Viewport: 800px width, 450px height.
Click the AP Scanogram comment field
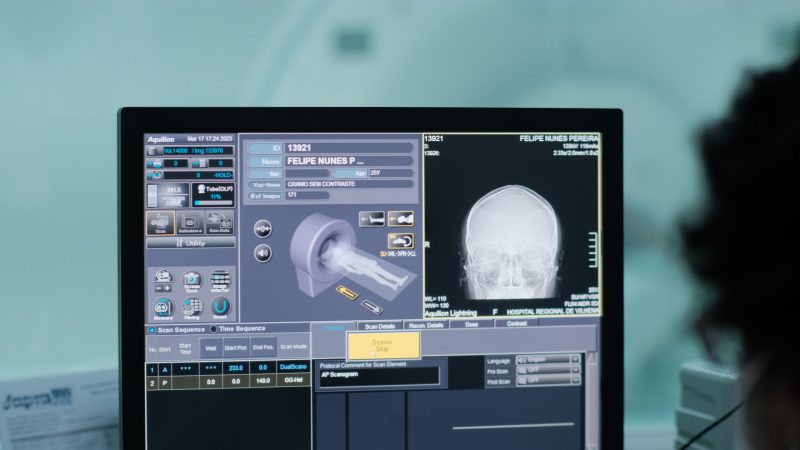(379, 376)
